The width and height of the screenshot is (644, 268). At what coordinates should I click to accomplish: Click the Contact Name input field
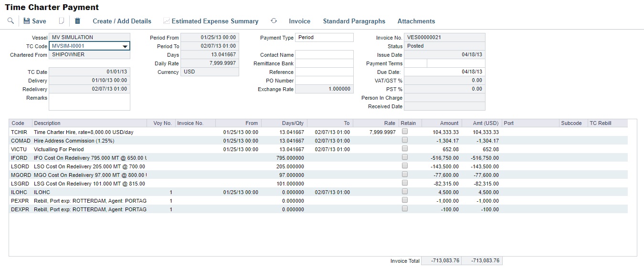(x=324, y=55)
